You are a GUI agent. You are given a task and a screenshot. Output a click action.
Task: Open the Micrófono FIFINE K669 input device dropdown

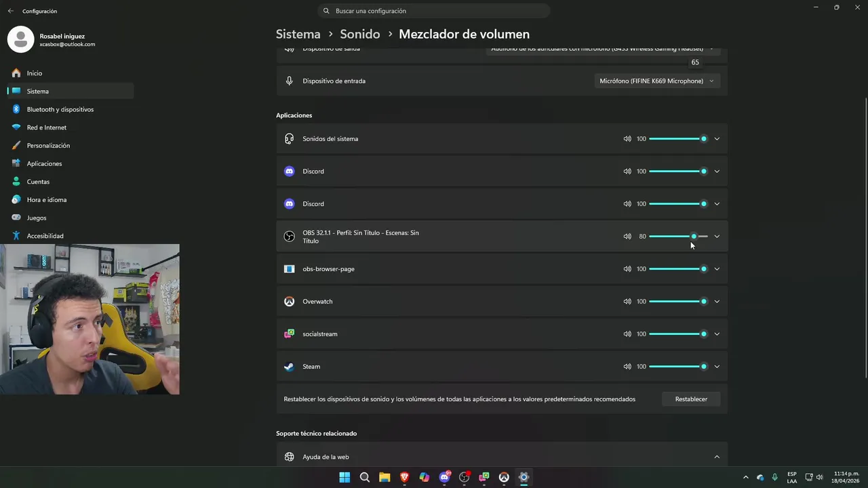point(656,81)
